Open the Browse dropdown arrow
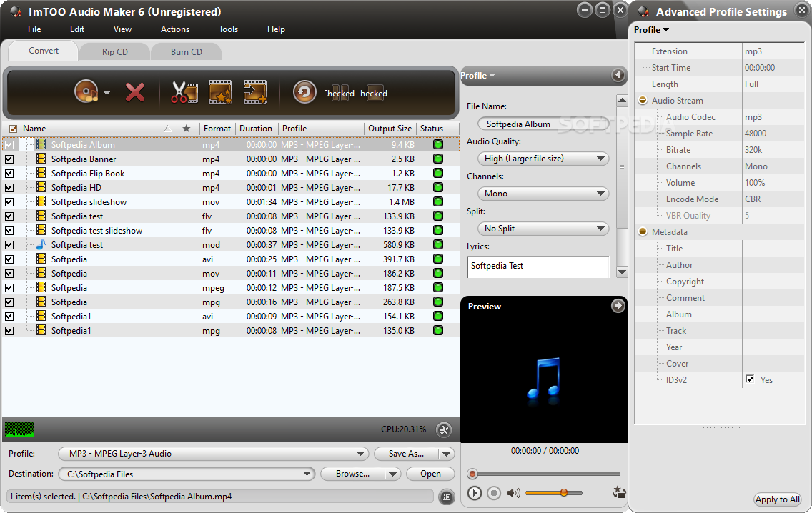Screen dimensions: 812x513 tap(393, 474)
